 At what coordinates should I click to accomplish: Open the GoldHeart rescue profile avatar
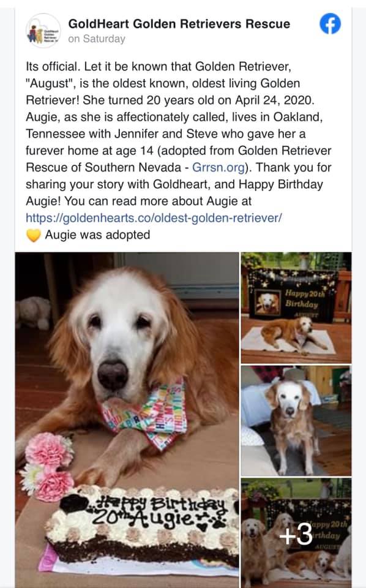coord(43,31)
